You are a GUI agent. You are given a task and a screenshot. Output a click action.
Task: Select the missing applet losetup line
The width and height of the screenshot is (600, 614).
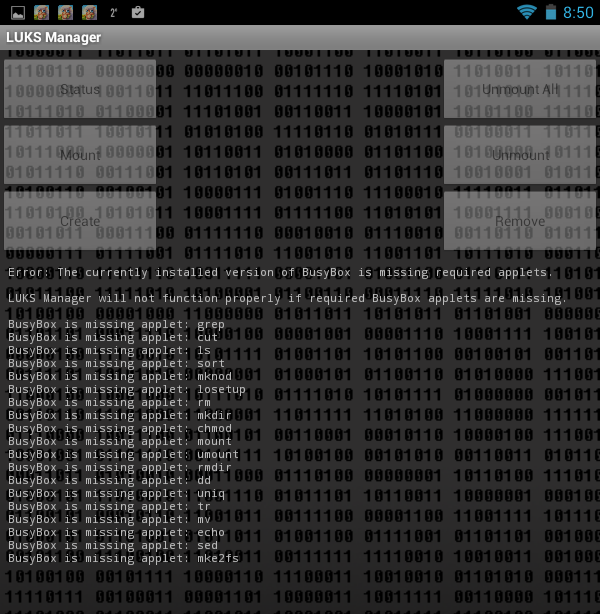click(127, 389)
